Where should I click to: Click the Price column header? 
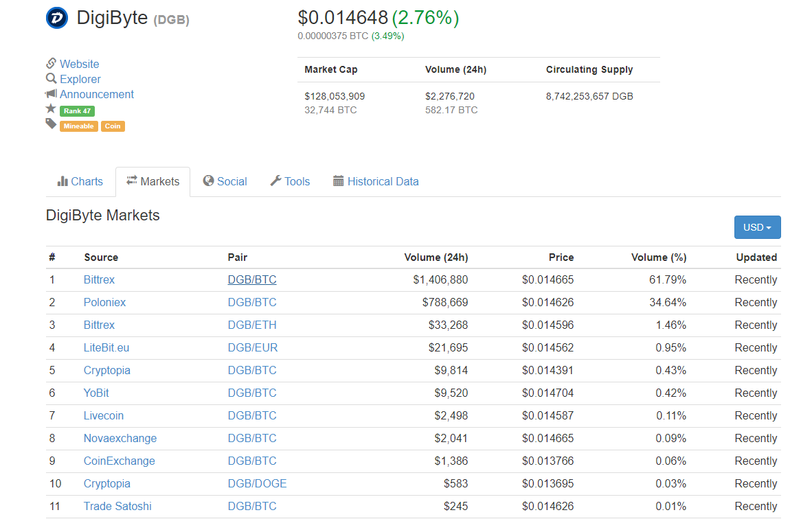pos(561,257)
